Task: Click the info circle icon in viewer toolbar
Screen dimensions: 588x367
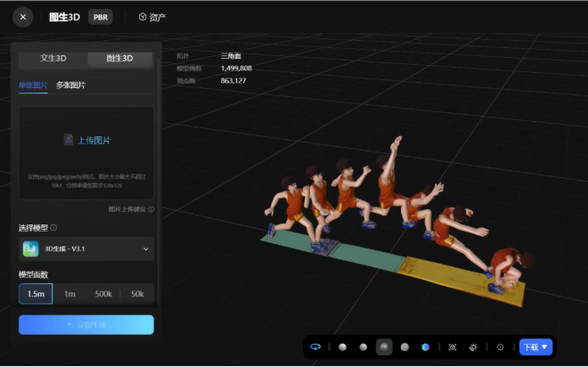Action: point(501,347)
